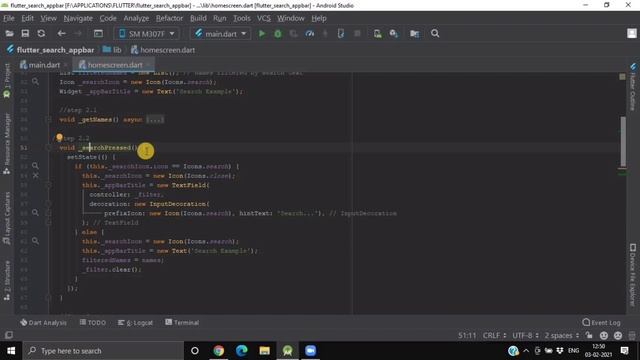Change UTF-8 file encoding setting
The width and height of the screenshot is (640, 360).
pyautogui.click(x=525, y=336)
